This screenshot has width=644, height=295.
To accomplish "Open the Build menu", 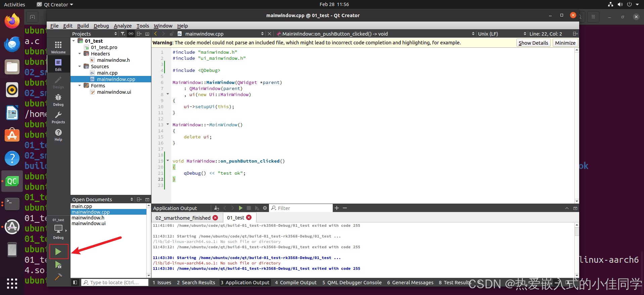I will click(x=83, y=26).
